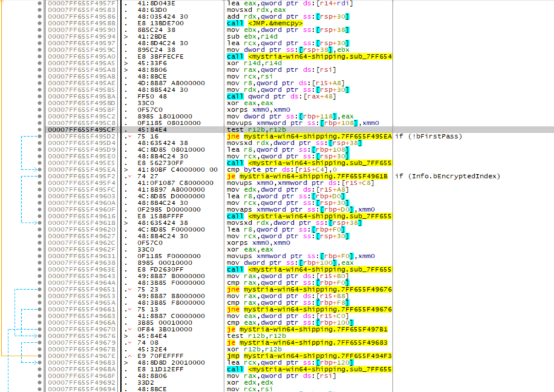Select 'xor edx,edx' instruction

(x=250, y=382)
